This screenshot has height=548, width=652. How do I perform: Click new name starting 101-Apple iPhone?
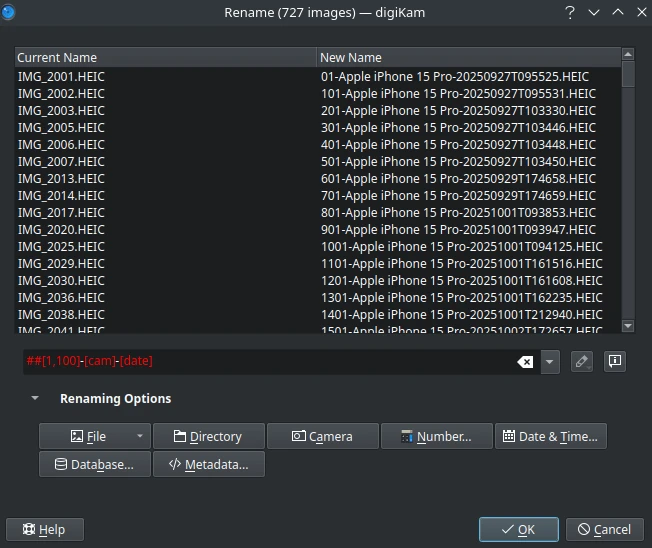(x=458, y=94)
